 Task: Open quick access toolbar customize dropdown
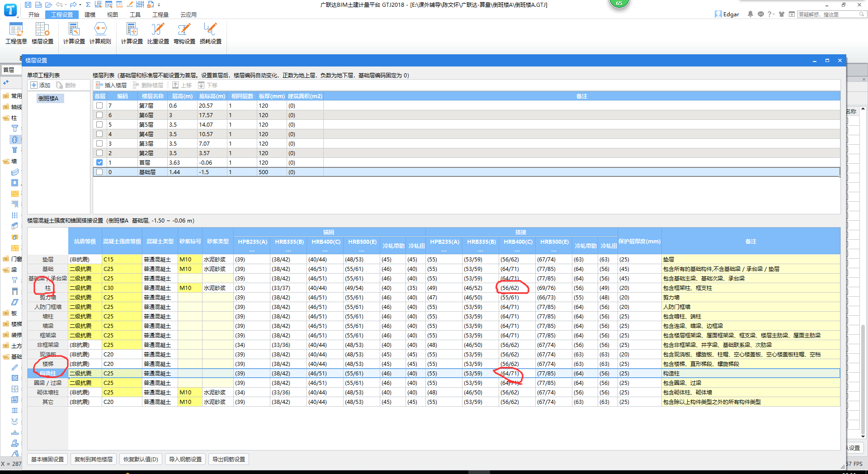159,5
